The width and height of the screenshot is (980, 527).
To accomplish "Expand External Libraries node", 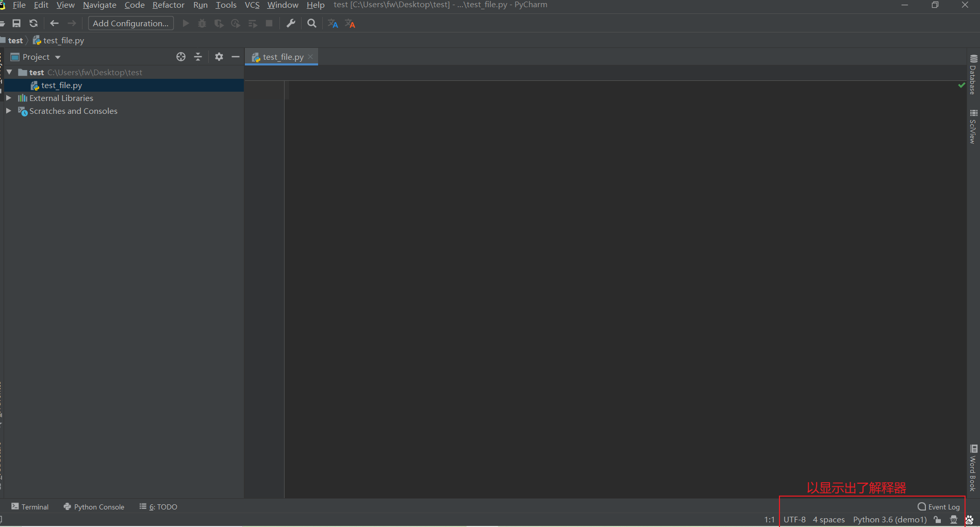I will click(x=9, y=98).
